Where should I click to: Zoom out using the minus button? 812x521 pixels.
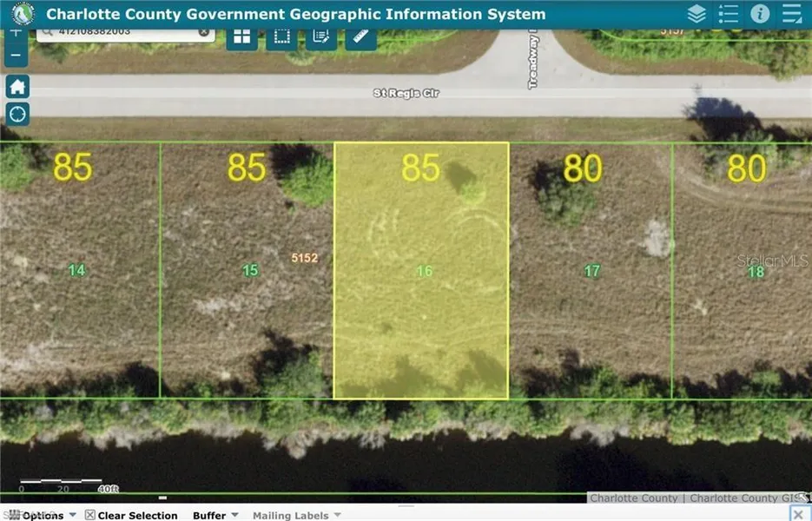click(x=15, y=55)
